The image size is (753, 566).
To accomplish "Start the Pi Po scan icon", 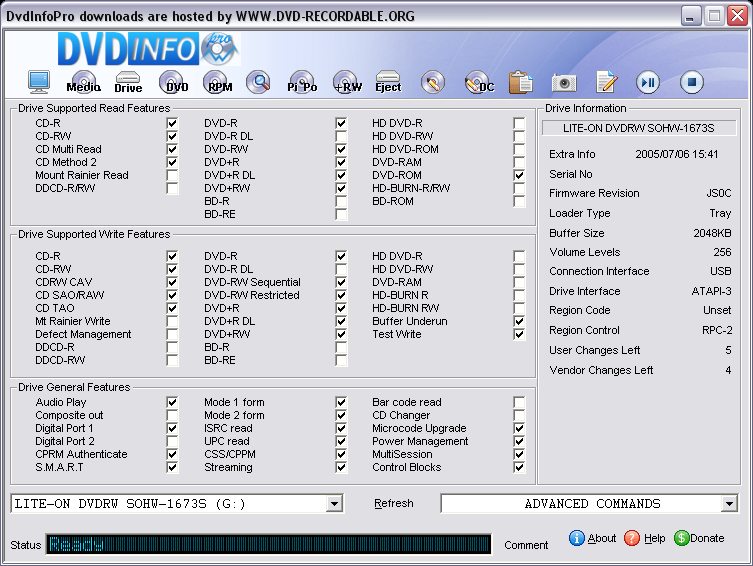I will (302, 82).
